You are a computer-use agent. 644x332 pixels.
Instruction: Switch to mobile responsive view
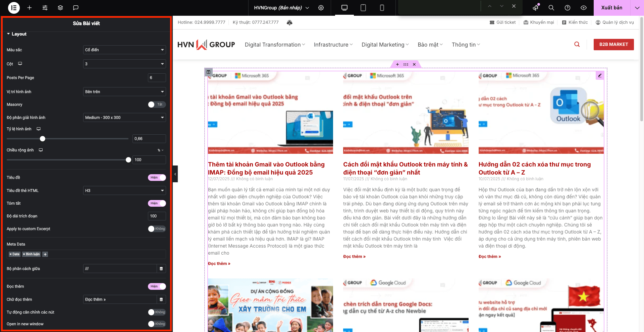point(382,8)
